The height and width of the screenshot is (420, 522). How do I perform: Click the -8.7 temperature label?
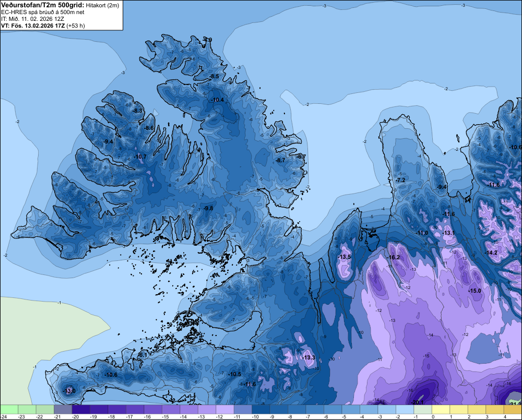[x=281, y=160]
